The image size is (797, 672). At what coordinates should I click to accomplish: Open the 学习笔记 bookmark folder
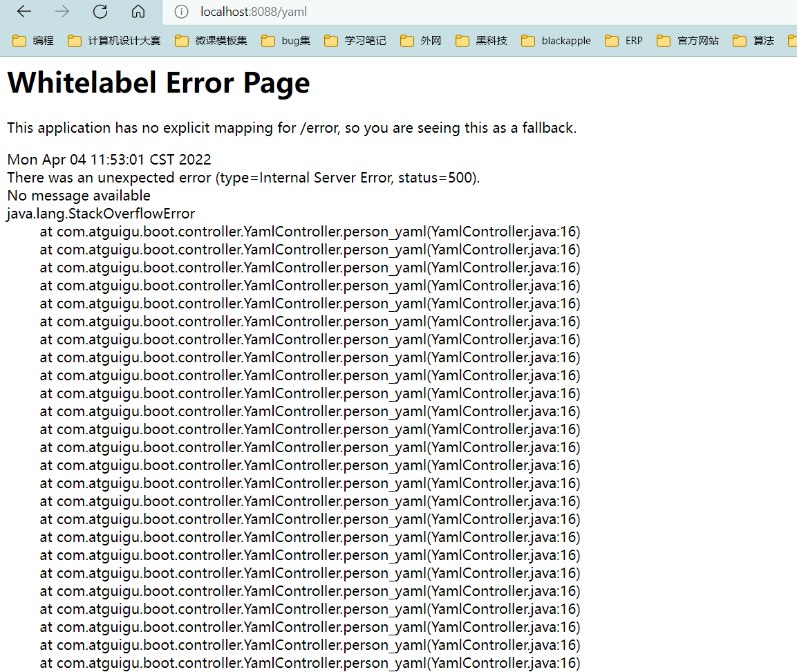[x=355, y=41]
